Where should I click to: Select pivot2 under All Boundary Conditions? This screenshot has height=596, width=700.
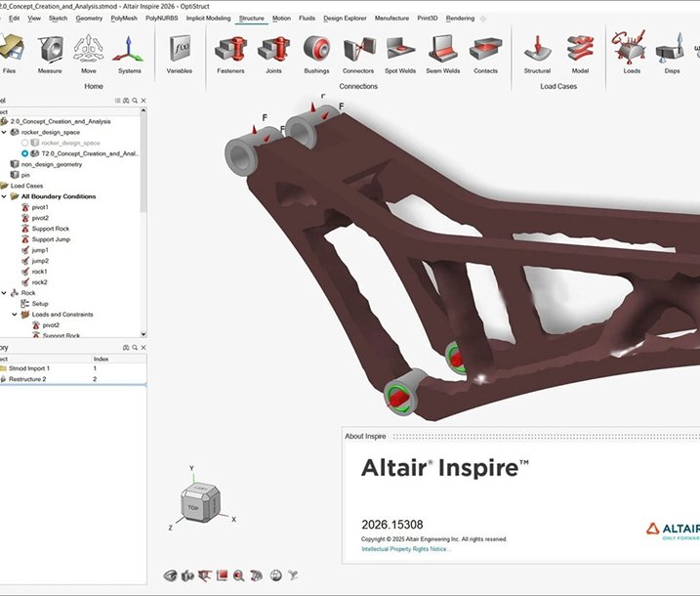(40, 218)
